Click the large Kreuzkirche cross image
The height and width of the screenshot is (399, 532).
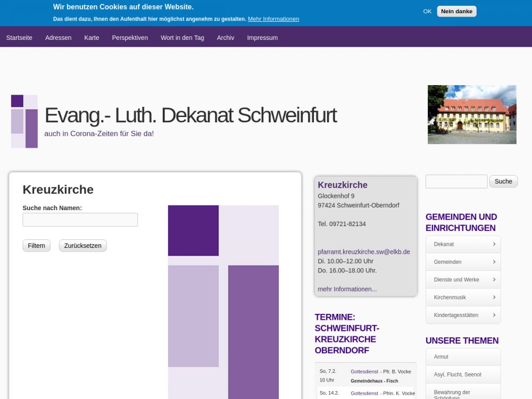223,301
